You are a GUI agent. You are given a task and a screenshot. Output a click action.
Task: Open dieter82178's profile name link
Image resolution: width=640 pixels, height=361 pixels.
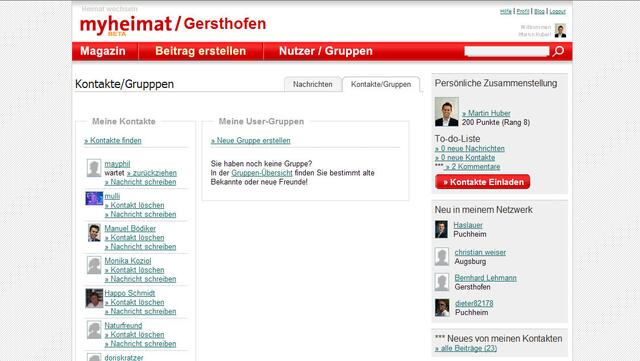click(x=474, y=303)
